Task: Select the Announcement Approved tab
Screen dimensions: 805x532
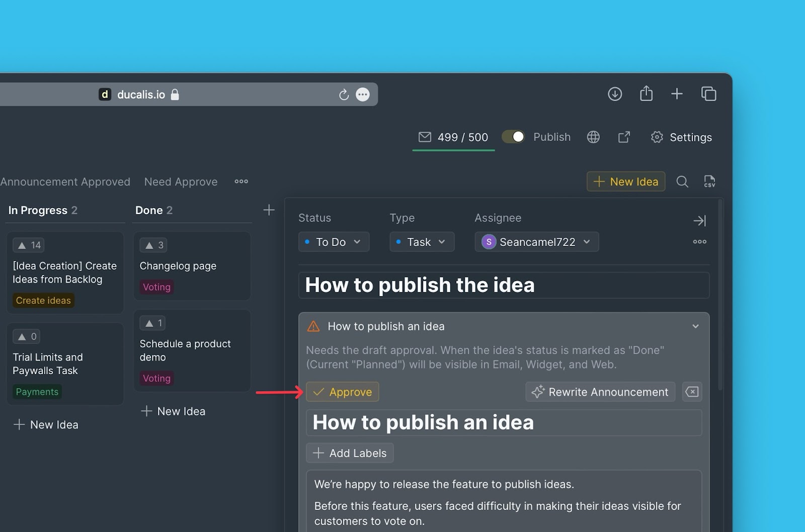Action: (x=65, y=182)
